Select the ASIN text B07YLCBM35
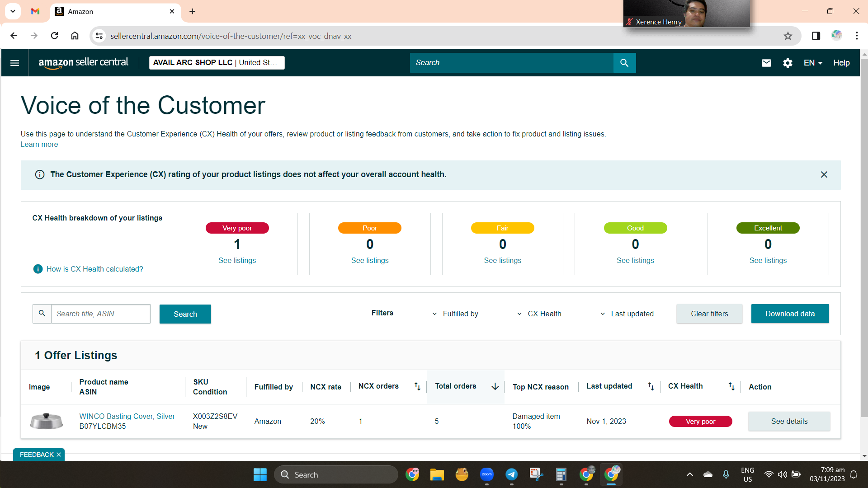This screenshot has height=488, width=868. click(x=103, y=426)
